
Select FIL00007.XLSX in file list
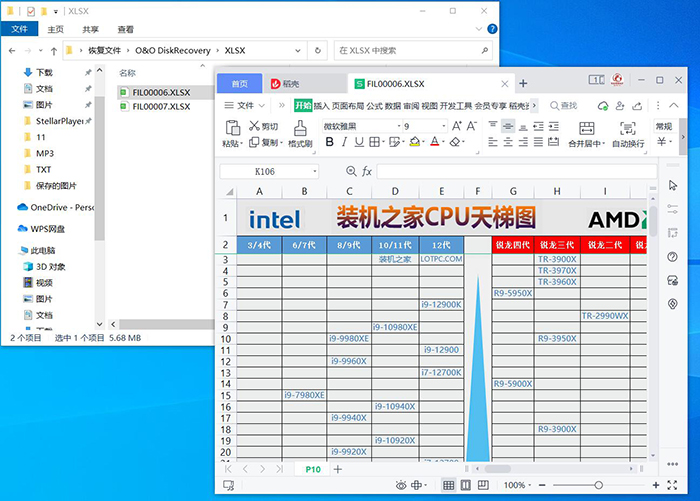point(160,107)
